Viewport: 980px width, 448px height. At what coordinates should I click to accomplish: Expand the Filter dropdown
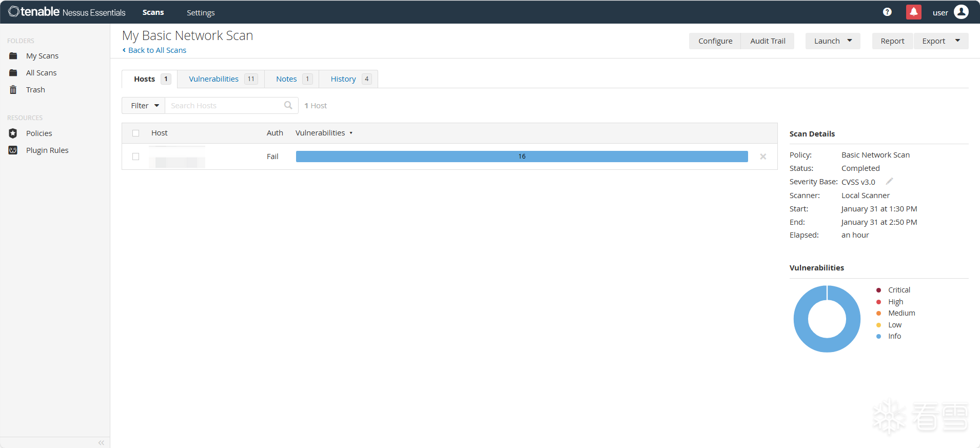144,106
